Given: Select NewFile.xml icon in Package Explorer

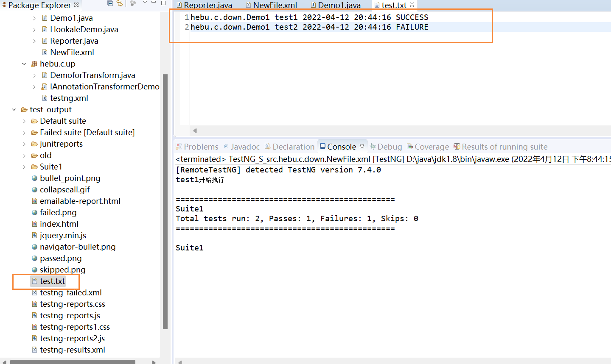Looking at the screenshot, I should (45, 53).
